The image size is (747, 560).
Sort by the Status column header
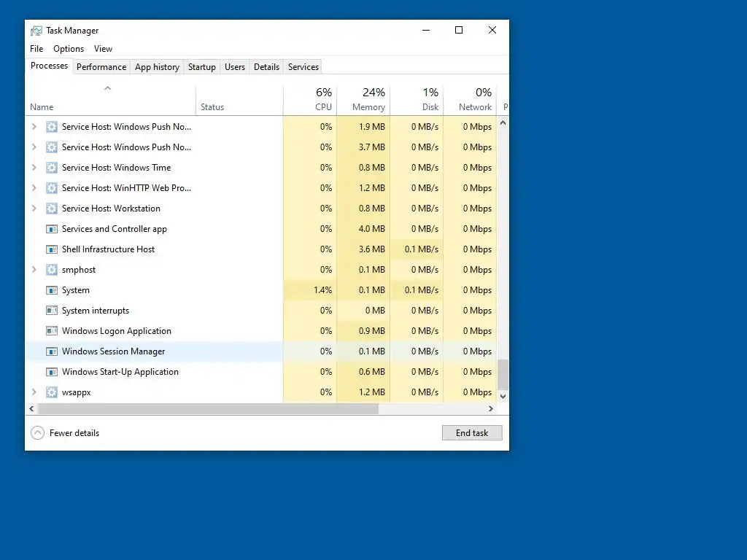(239, 100)
